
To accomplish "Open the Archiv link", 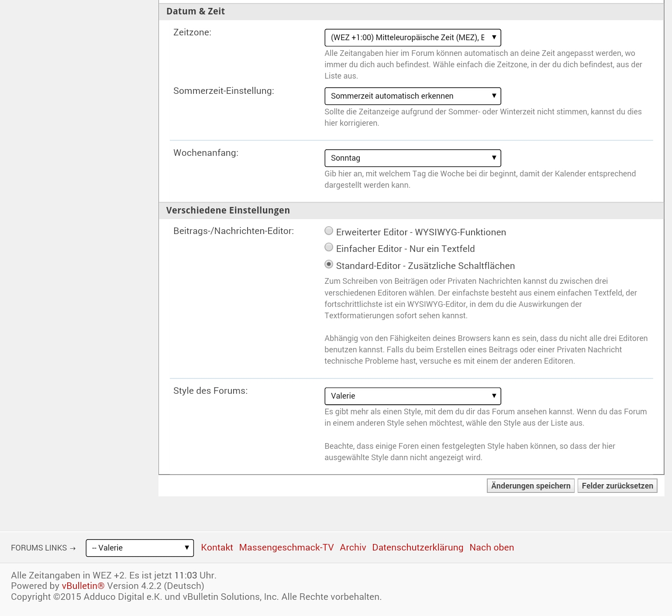I will click(x=353, y=547).
